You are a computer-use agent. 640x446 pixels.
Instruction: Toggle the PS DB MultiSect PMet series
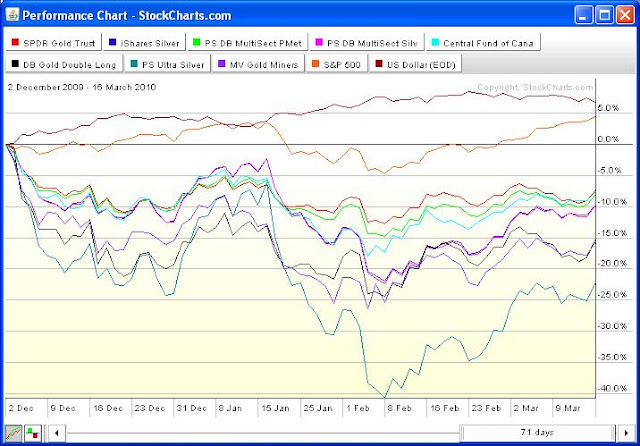click(247, 43)
